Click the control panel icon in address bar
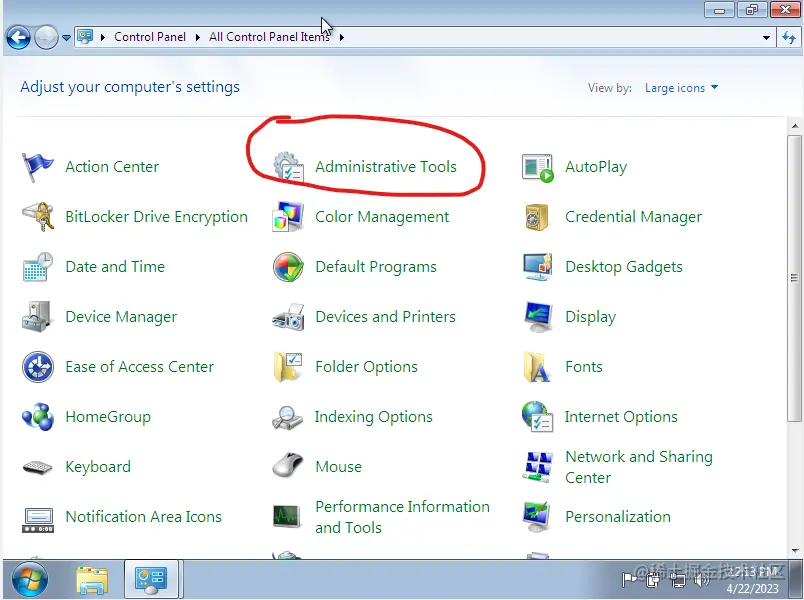Image resolution: width=804 pixels, height=600 pixels. pos(85,37)
